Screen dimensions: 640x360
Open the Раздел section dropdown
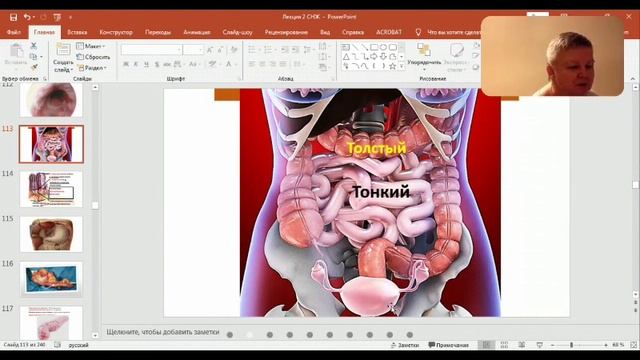(x=92, y=68)
